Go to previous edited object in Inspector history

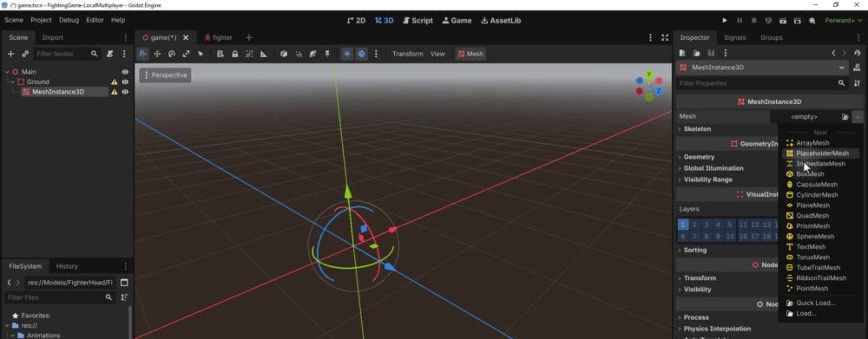coord(833,53)
